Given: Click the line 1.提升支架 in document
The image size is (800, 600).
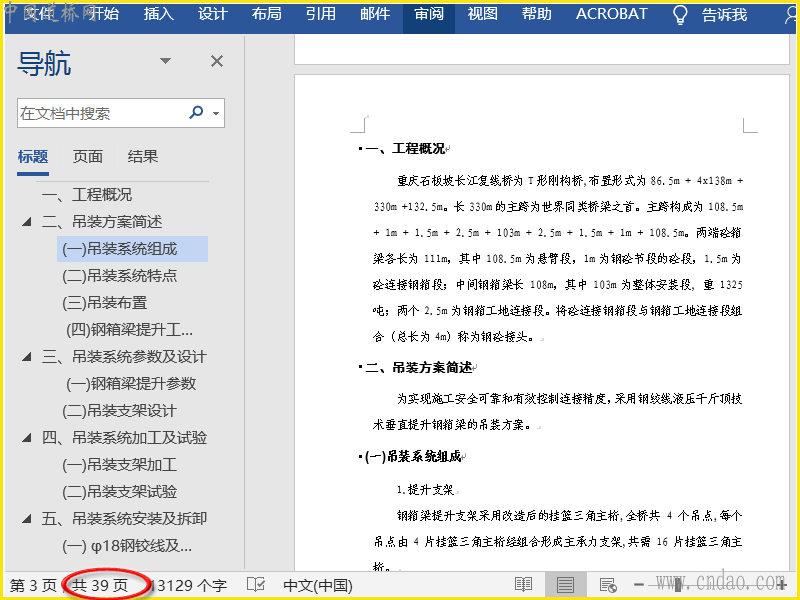Looking at the screenshot, I should pos(426,490).
